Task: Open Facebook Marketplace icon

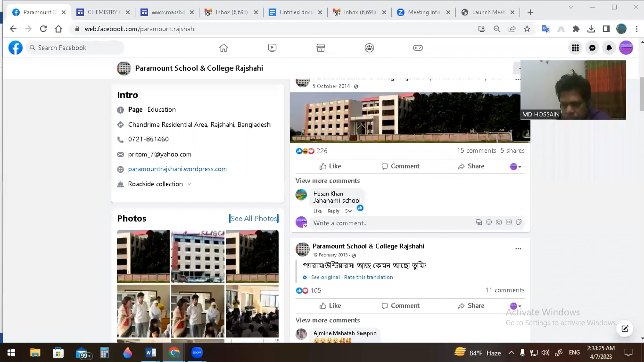Action: point(321,48)
